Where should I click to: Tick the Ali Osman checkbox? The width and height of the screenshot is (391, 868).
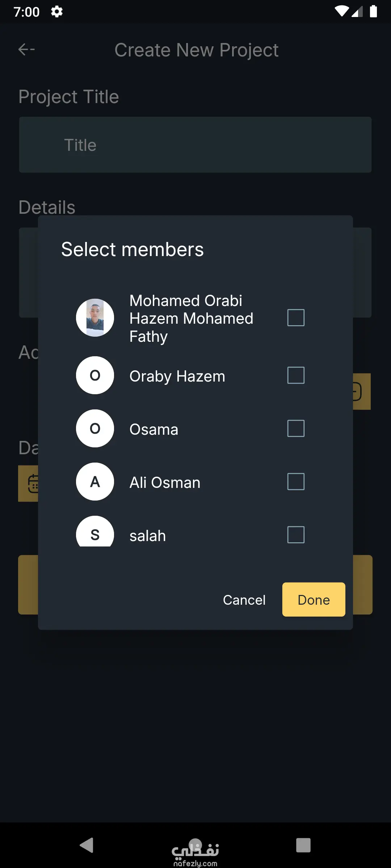tap(296, 482)
